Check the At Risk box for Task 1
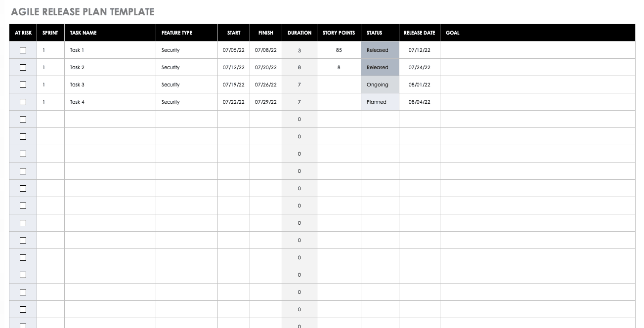This screenshot has width=644, height=328. coord(23,50)
